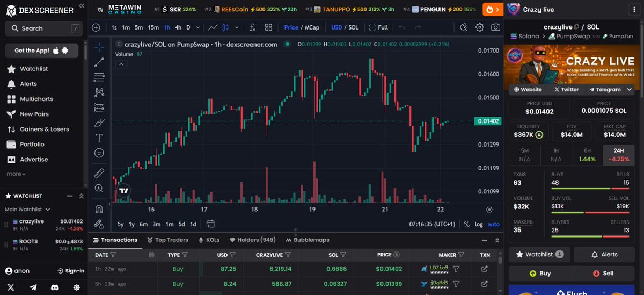Toggle chart between USD and SOL
Image resolution: width=644 pixels, height=295 pixels.
pyautogui.click(x=345, y=27)
